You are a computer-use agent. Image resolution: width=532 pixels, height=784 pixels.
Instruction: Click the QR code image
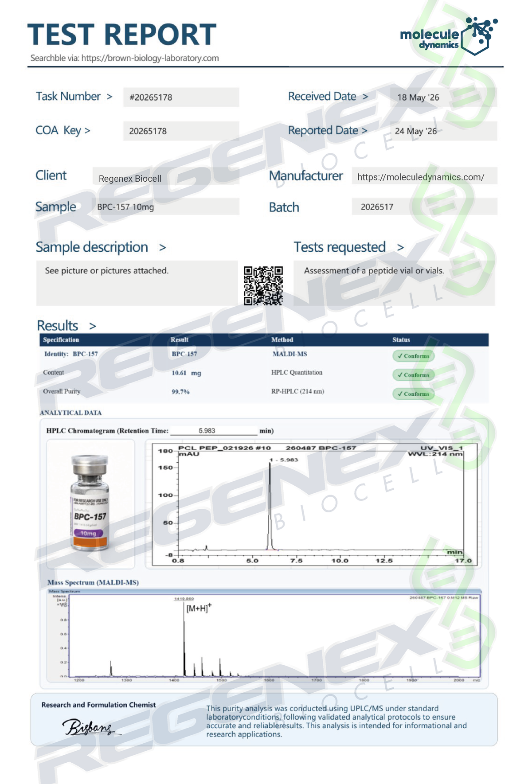click(263, 285)
